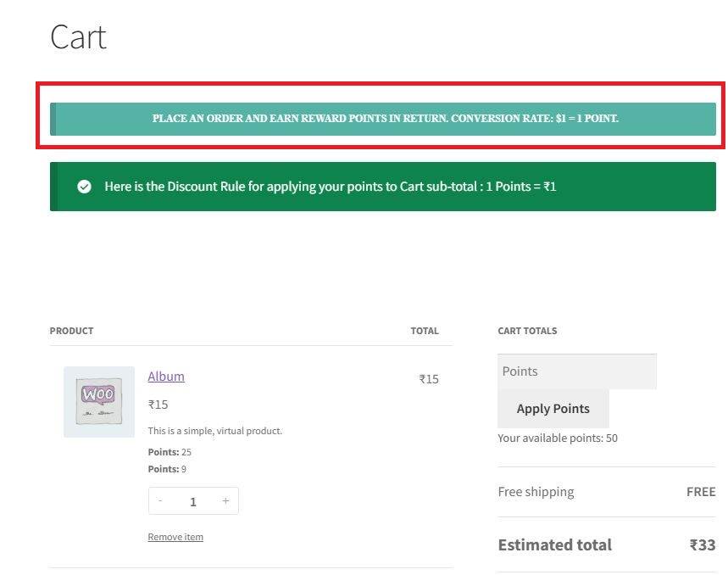The height and width of the screenshot is (575, 728).
Task: Click the 'Estimated total' label
Action: pyautogui.click(x=555, y=544)
